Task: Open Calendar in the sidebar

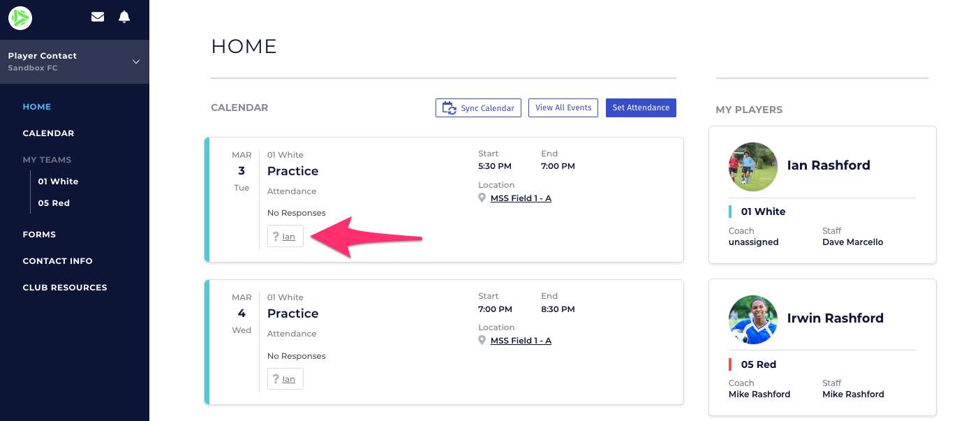Action: point(48,133)
